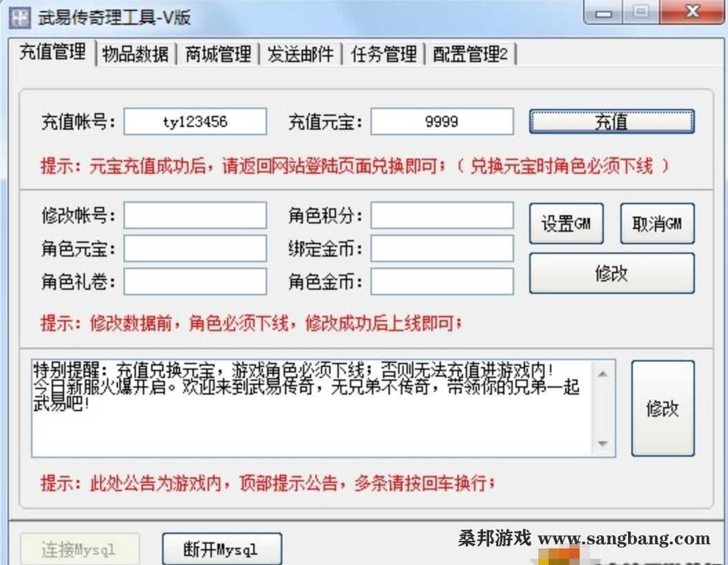This screenshot has height=565, width=728.
Task: Click the 取消GM button
Action: pyautogui.click(x=656, y=223)
